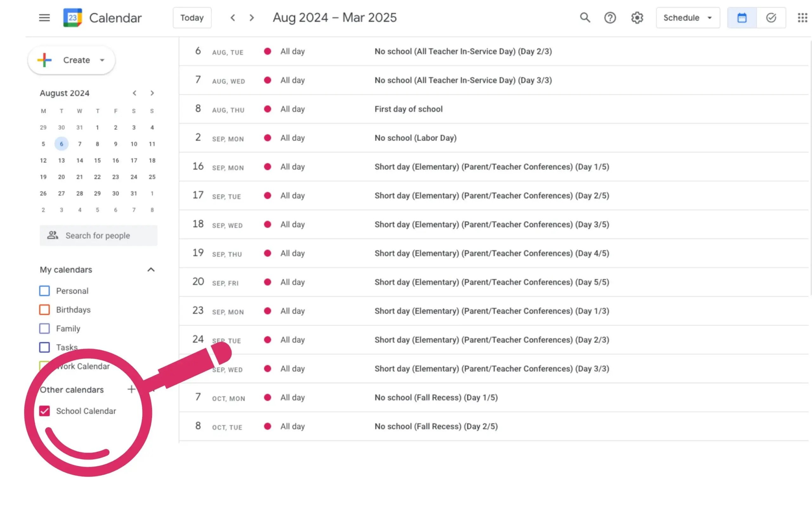Image resolution: width=812 pixels, height=514 pixels.
Task: Switch to Calendar view icon
Action: click(x=742, y=17)
